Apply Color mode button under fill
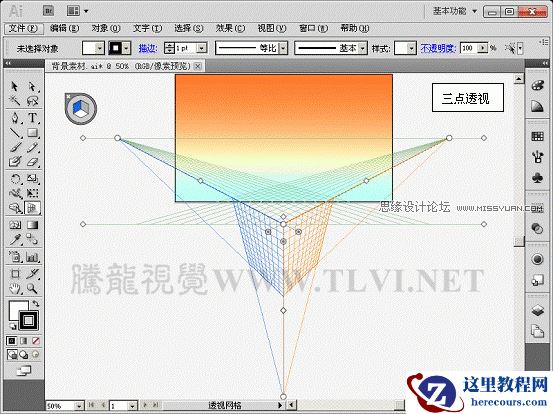 coord(12,341)
